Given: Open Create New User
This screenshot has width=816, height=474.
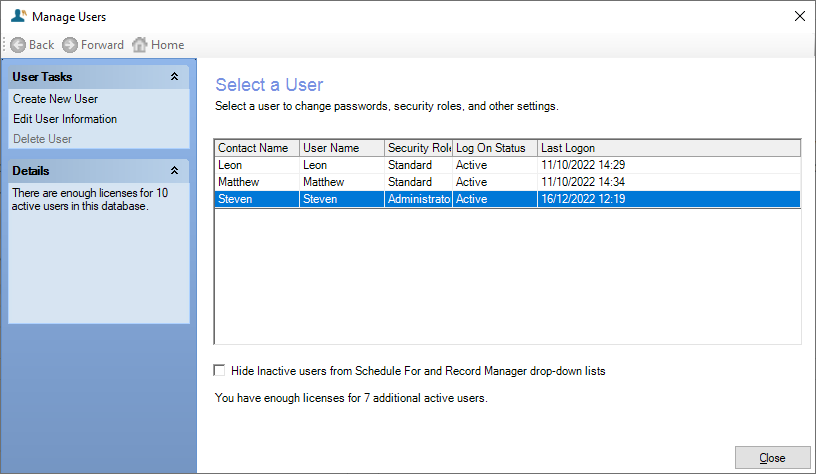Looking at the screenshot, I should click(55, 99).
